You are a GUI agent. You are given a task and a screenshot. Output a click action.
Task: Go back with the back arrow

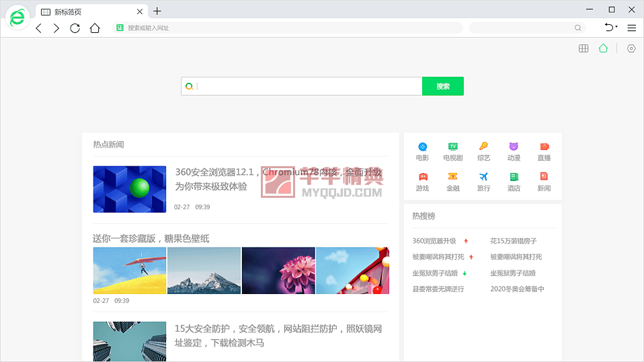pyautogui.click(x=38, y=28)
